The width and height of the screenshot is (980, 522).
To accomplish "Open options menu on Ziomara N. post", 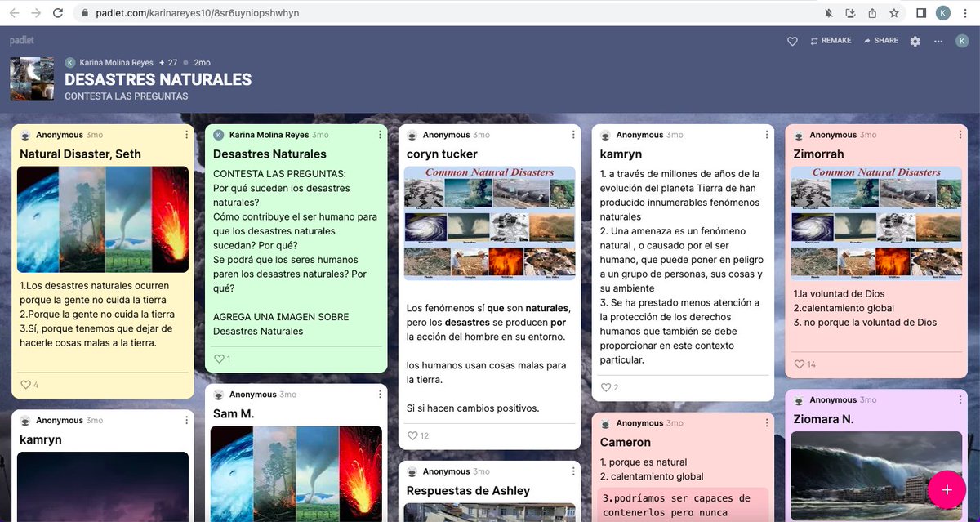I will tap(960, 400).
